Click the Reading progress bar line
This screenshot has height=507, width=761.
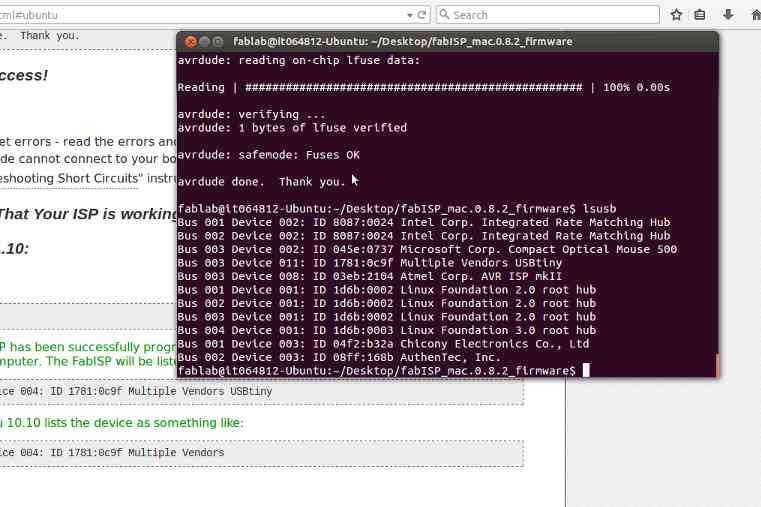[x=424, y=87]
